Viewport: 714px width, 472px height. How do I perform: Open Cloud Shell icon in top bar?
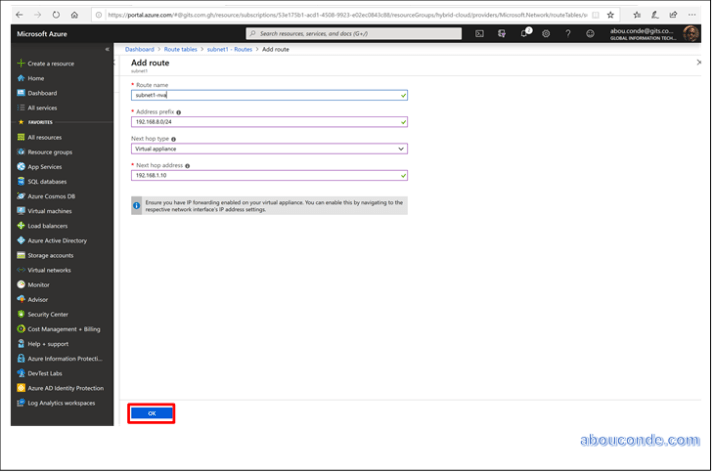coord(480,33)
